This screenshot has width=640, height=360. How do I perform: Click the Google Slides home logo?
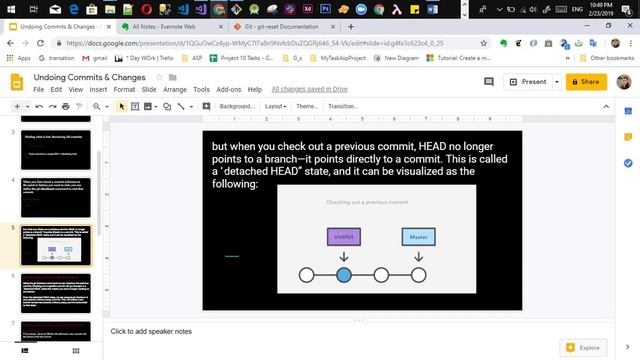coord(17,82)
